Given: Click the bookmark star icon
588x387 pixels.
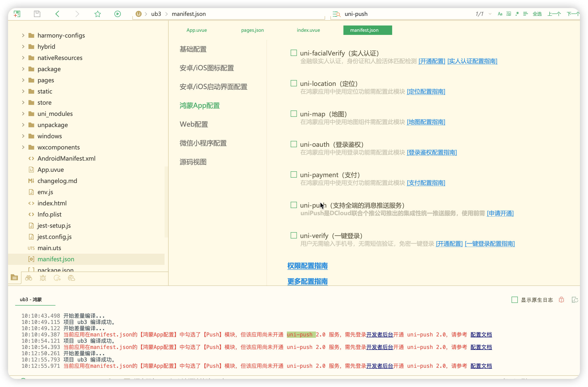Looking at the screenshot, I should (97, 14).
